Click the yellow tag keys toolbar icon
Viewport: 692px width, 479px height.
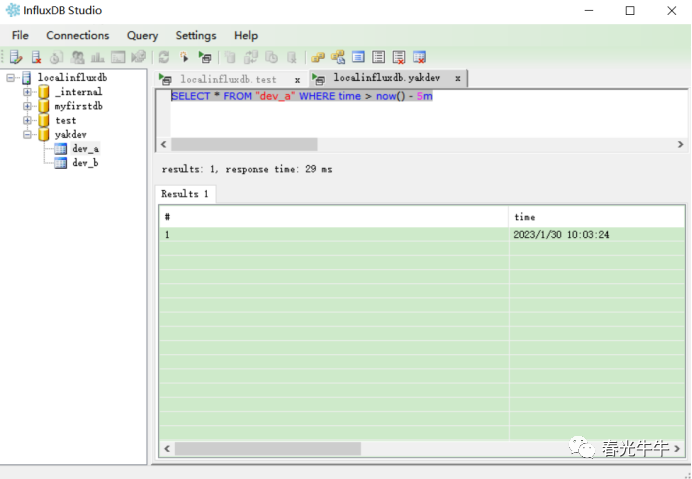pos(318,57)
